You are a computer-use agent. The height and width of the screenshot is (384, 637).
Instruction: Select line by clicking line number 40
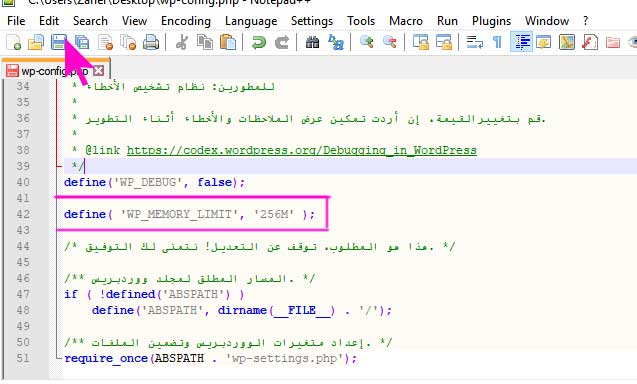tap(23, 182)
